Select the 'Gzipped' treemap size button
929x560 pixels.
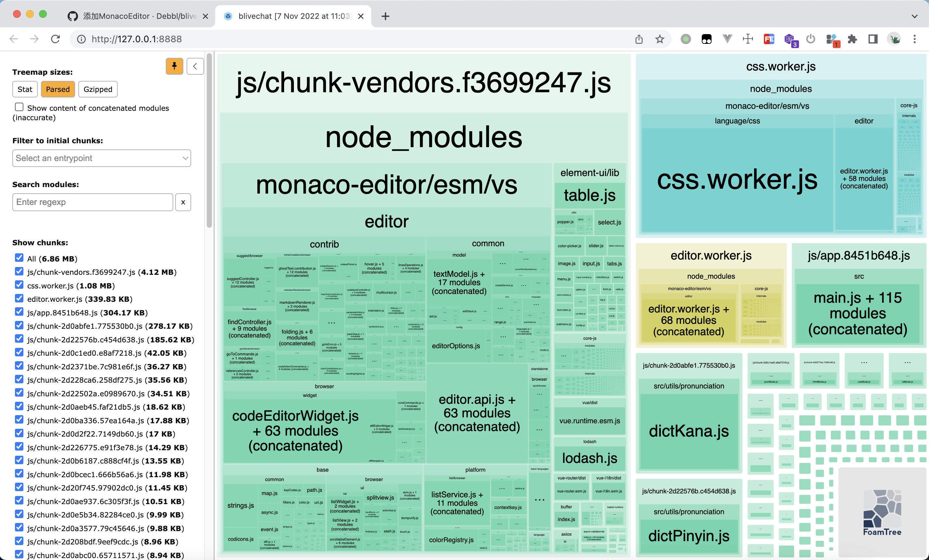pyautogui.click(x=98, y=89)
